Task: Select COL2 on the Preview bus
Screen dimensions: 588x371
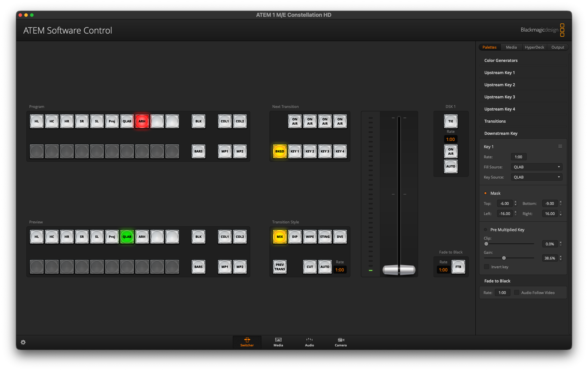Action: pyautogui.click(x=240, y=237)
